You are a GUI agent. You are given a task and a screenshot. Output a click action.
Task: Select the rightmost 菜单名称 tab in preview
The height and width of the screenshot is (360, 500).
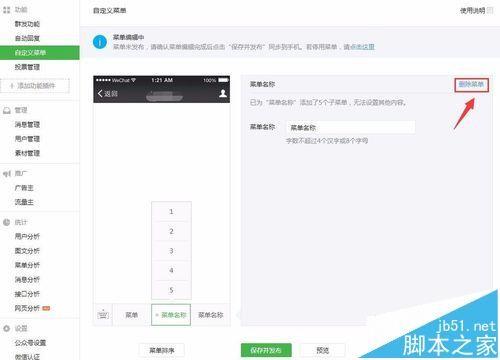(x=211, y=315)
